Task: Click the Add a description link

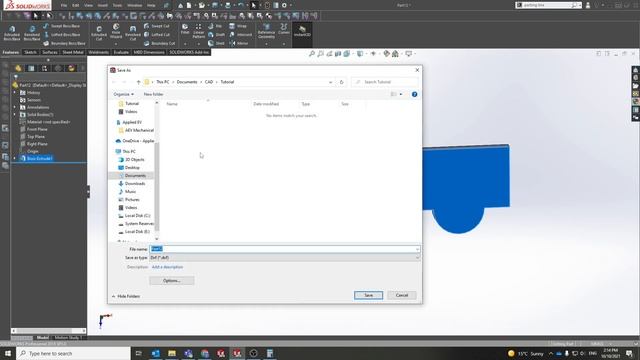Action: [167, 267]
